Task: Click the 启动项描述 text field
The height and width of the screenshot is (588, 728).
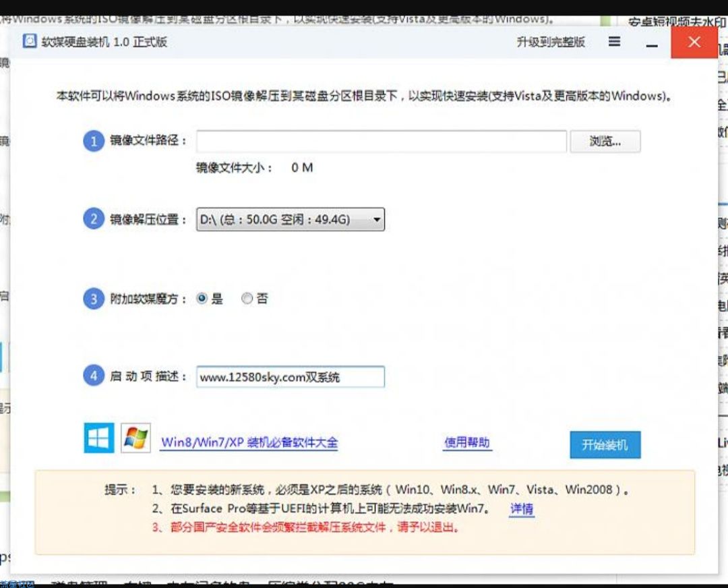Action: [x=290, y=377]
